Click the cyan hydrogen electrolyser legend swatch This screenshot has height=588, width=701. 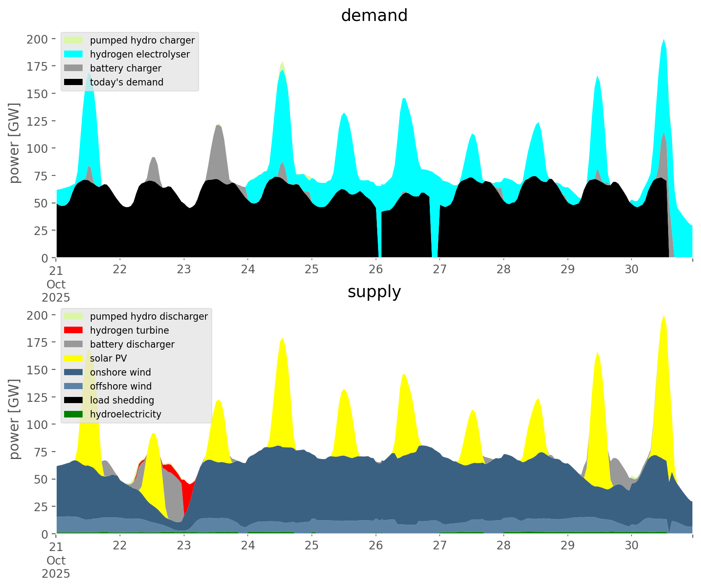[x=74, y=54]
